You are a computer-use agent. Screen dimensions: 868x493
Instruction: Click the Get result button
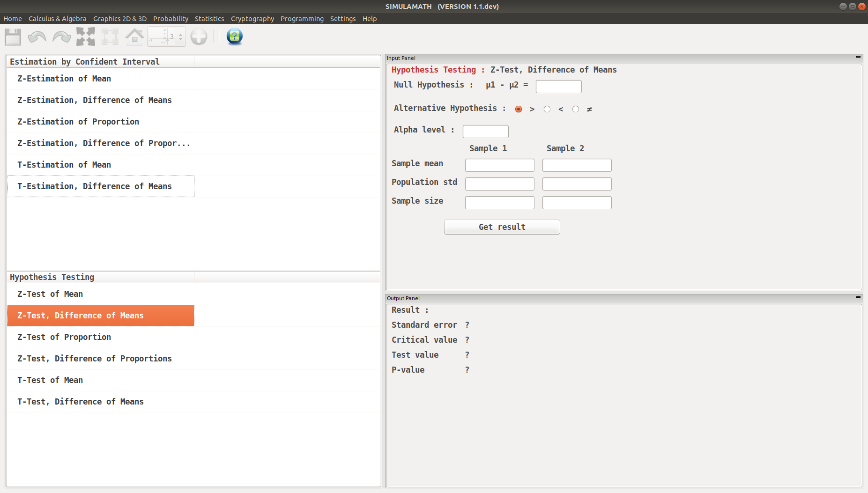[502, 227]
